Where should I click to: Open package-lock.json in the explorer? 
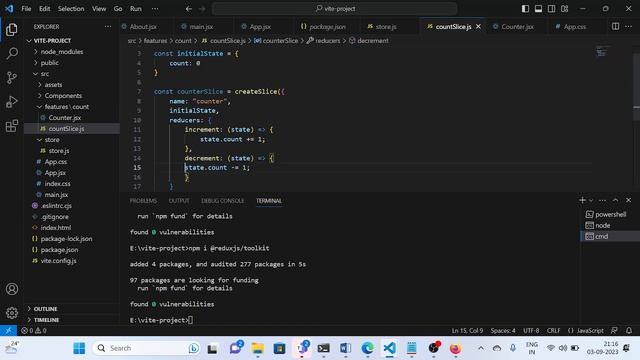[x=66, y=239]
